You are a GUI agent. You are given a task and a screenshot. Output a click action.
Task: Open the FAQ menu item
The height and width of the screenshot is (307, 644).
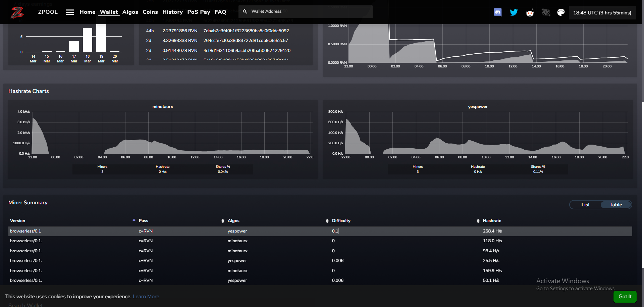click(220, 12)
